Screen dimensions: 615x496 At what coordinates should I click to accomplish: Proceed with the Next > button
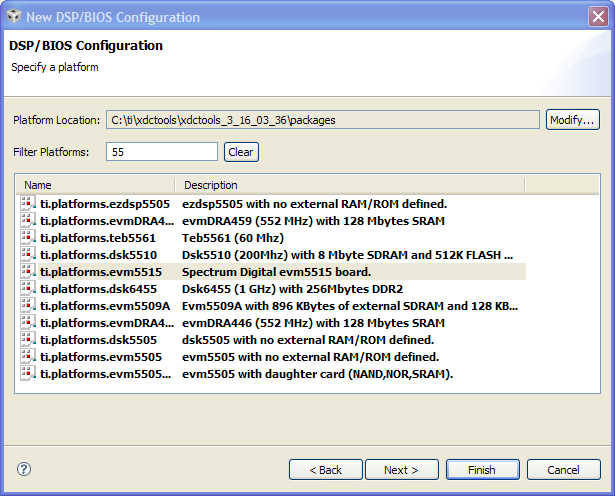point(402,470)
